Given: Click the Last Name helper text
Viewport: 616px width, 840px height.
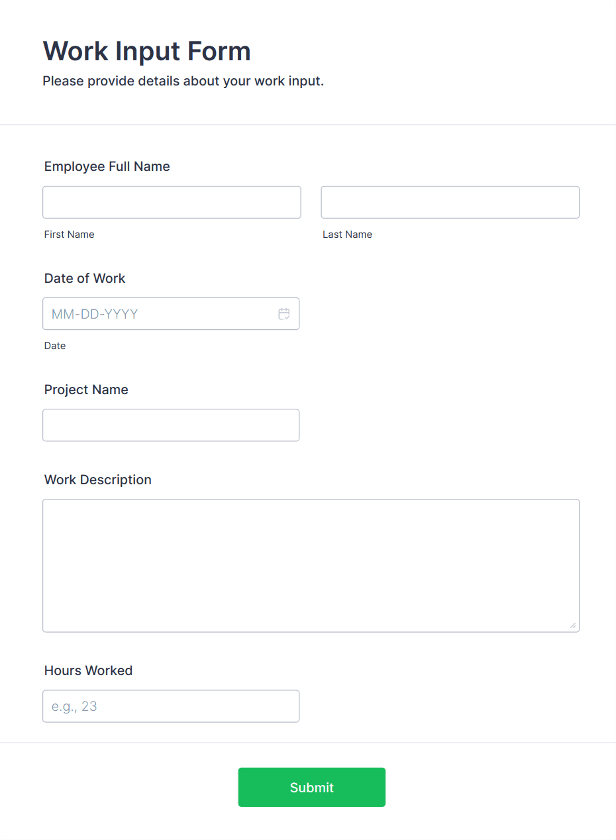Looking at the screenshot, I should tap(347, 234).
